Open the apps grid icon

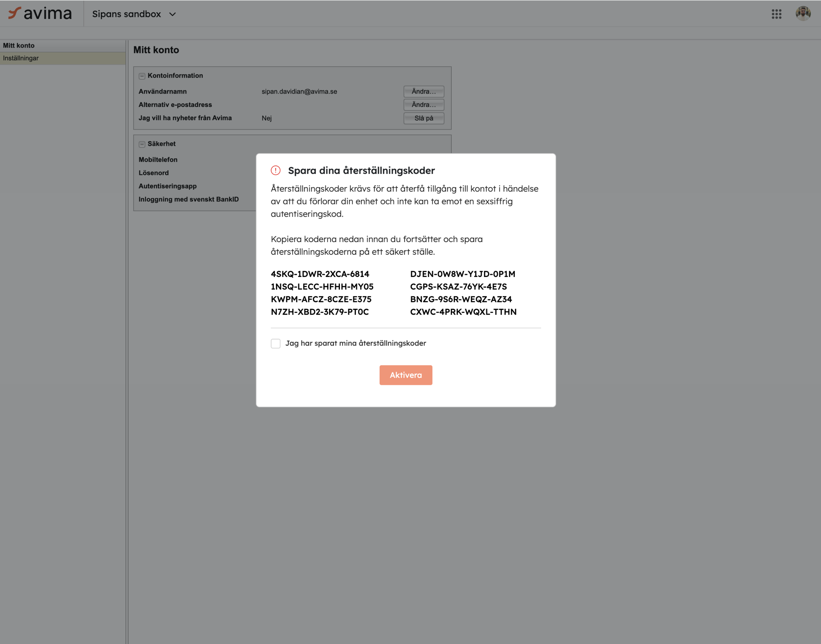point(776,14)
